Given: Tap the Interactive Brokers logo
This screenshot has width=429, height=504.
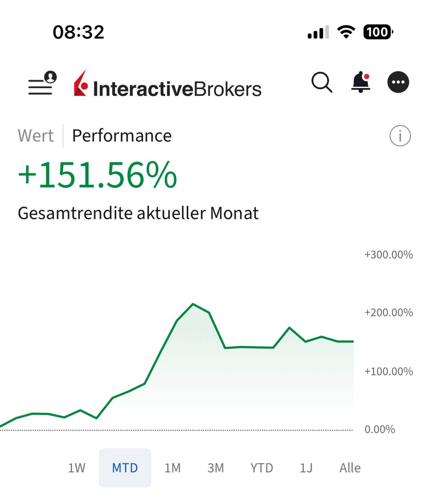Looking at the screenshot, I should [167, 85].
